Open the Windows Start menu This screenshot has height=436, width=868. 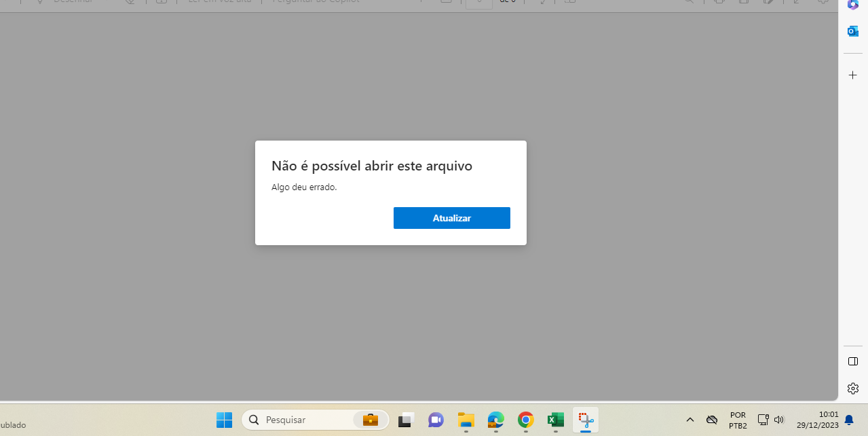224,420
